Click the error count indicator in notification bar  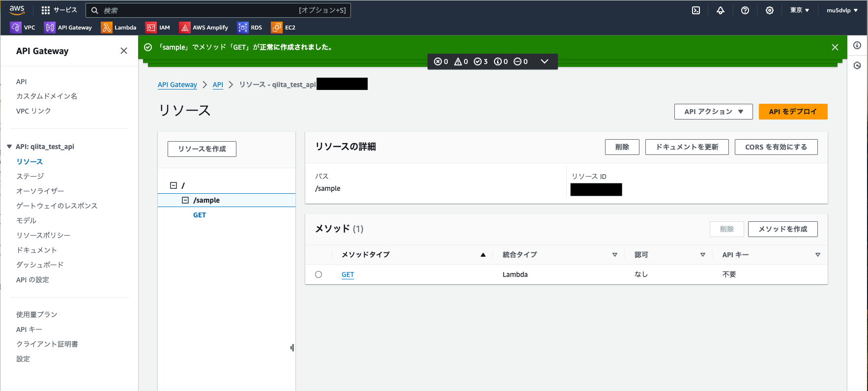(x=441, y=61)
